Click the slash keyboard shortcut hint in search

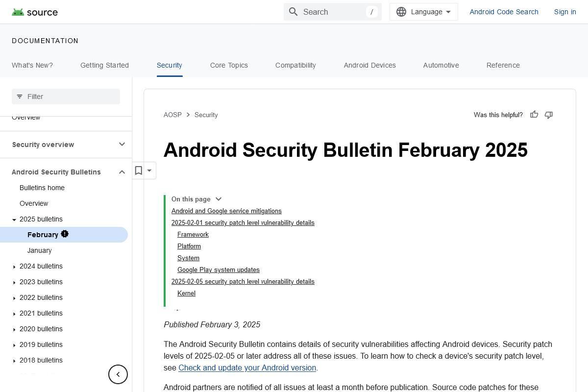point(372,12)
